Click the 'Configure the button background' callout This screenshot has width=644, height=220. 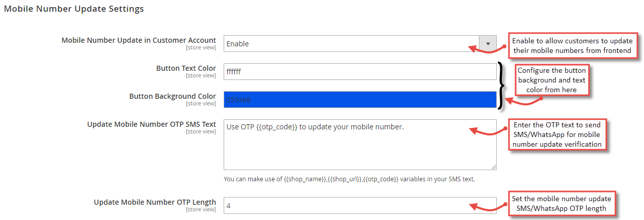552,80
